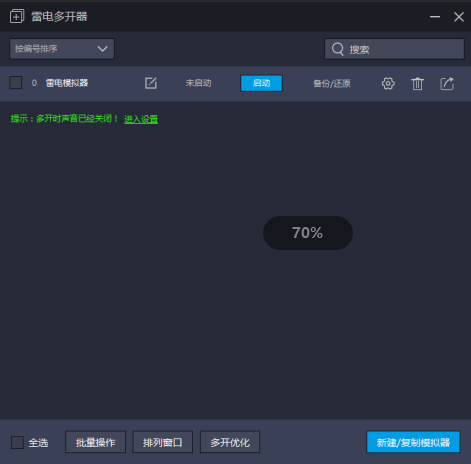Tick the 全选 select-all checkbox

[17, 443]
